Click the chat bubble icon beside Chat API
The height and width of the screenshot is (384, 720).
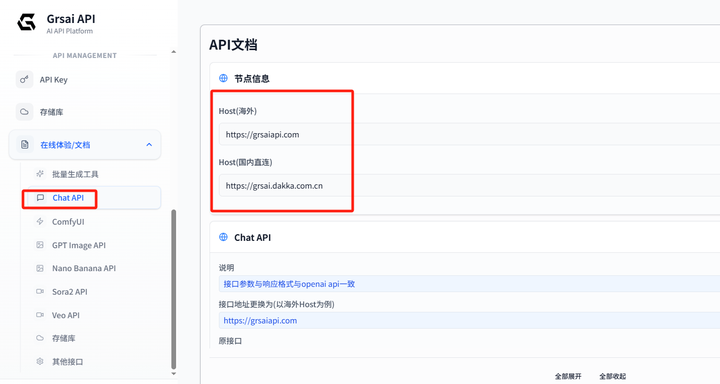(40, 198)
